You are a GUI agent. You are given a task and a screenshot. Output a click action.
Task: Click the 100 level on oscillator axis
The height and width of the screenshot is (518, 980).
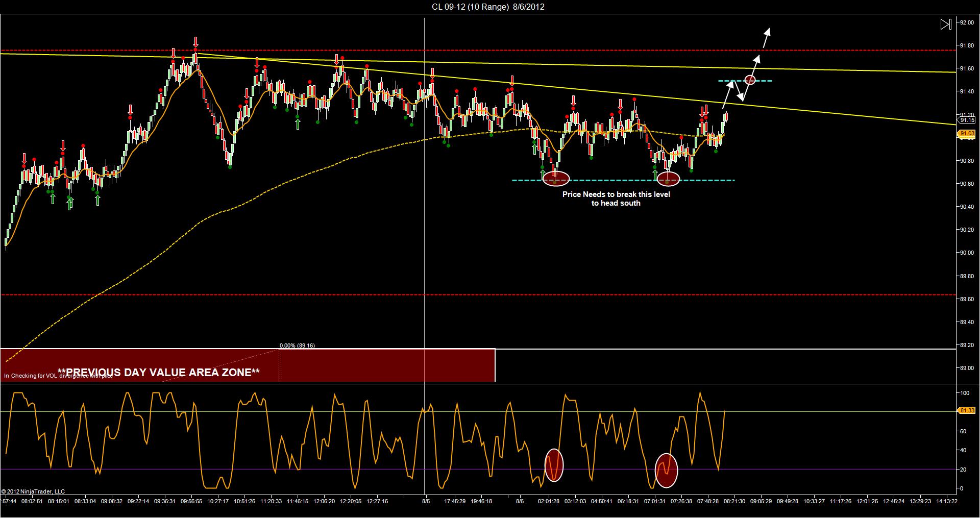click(x=965, y=393)
